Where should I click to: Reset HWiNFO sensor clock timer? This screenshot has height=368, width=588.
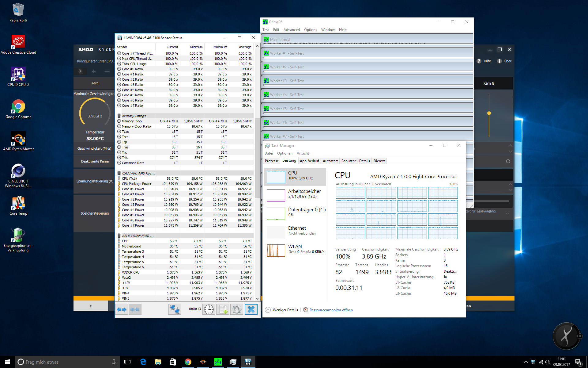(209, 309)
